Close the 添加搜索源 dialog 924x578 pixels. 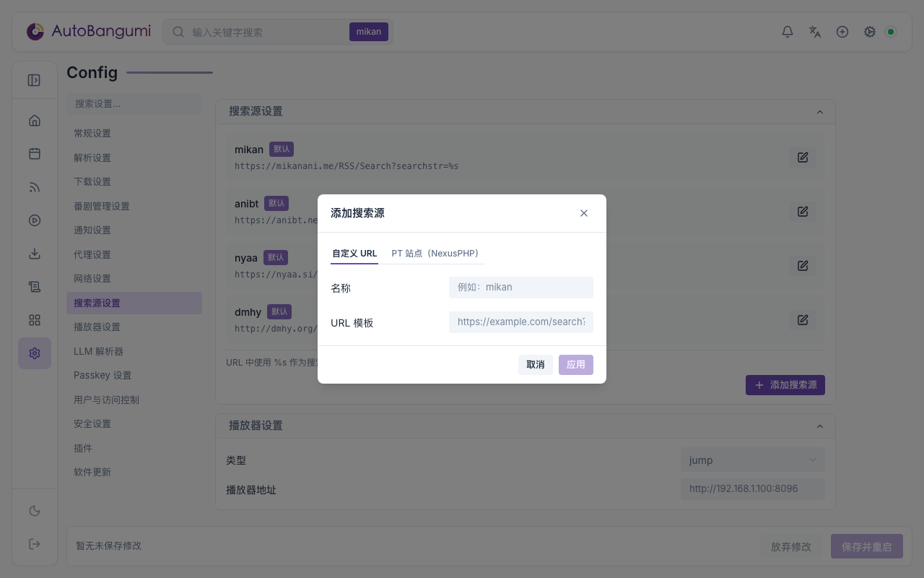click(x=584, y=213)
